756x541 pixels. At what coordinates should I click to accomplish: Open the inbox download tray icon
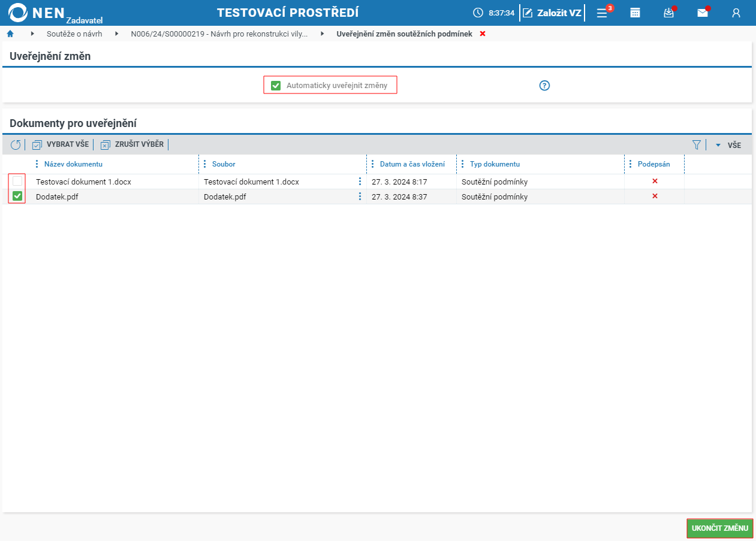click(x=669, y=13)
